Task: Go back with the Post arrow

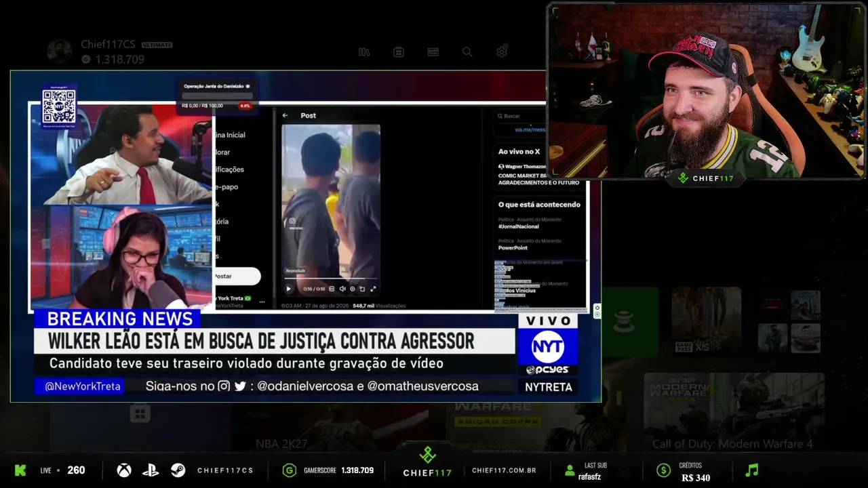Action: [x=285, y=115]
